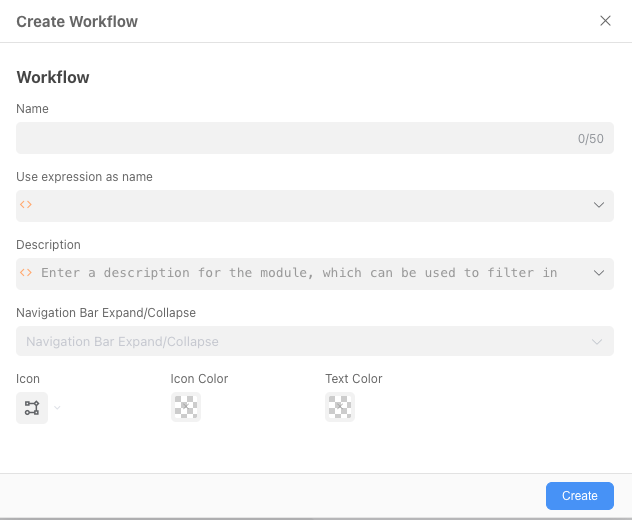Click the expression icon in Description field
The height and width of the screenshot is (520, 632).
pos(26,273)
